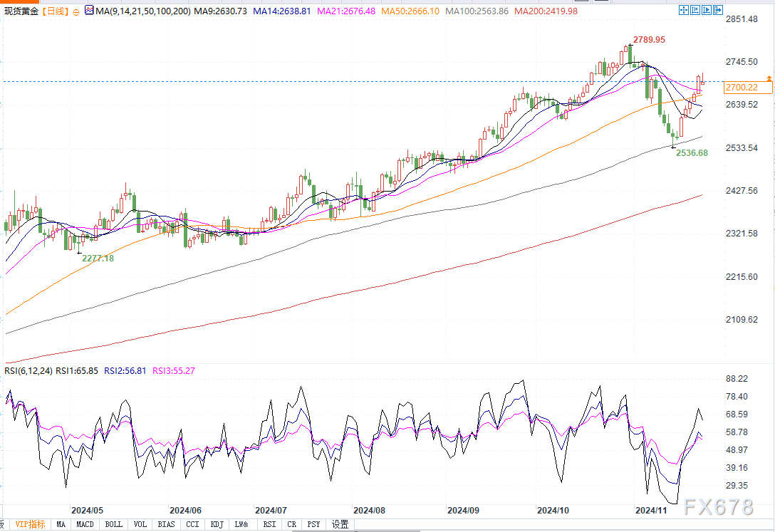Click the MA(9,14,21,50,100,200) parameters label

(x=141, y=11)
